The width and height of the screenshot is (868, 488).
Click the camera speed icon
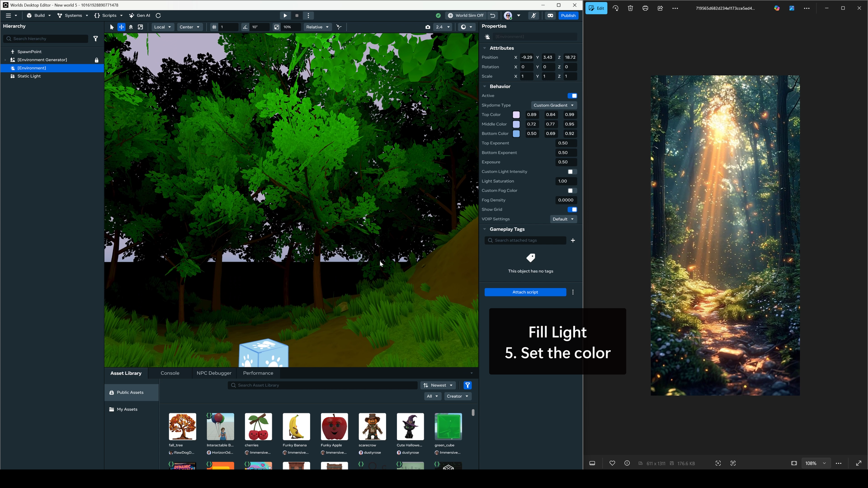pos(428,27)
